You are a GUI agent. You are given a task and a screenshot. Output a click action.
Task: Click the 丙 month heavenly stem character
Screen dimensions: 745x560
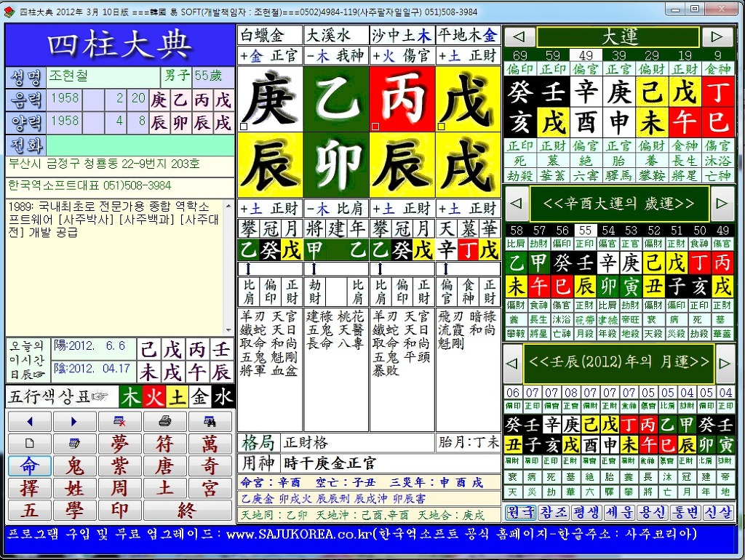402,99
